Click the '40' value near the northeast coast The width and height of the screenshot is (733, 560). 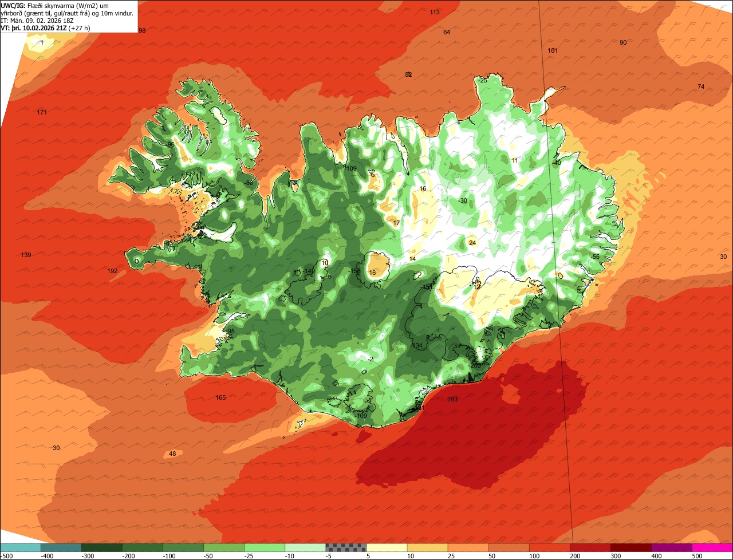click(557, 163)
